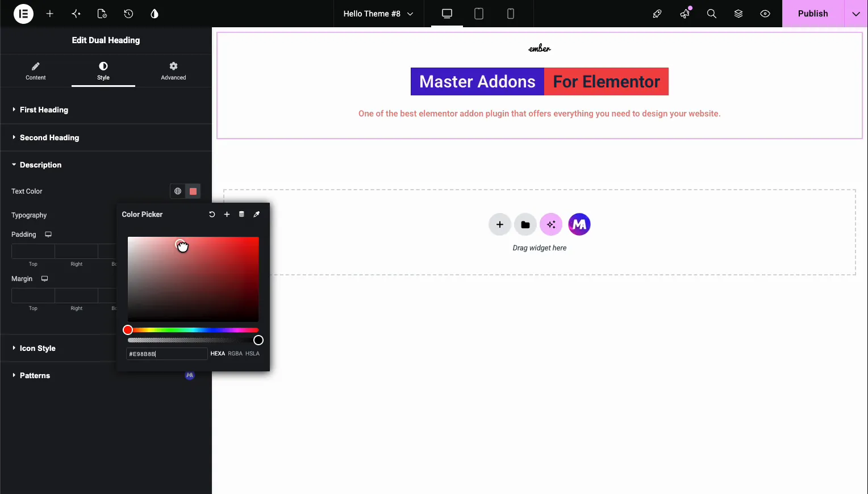Select the Master Addons heading text
The image size is (868, 494).
pyautogui.click(x=477, y=82)
